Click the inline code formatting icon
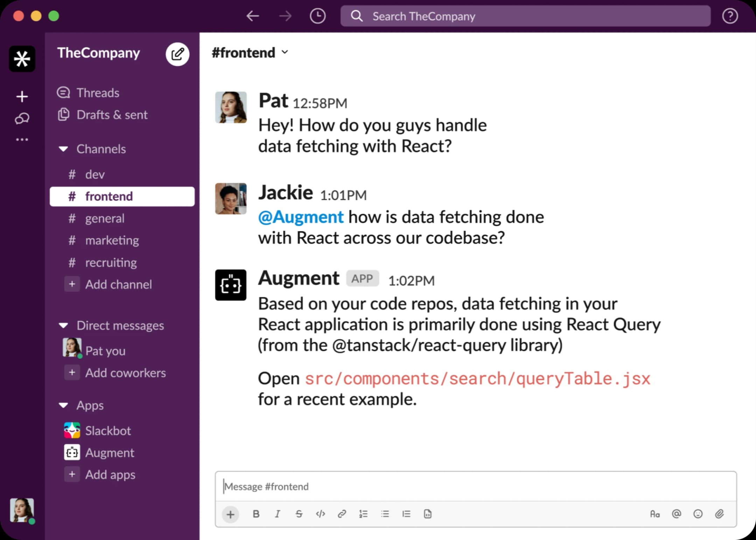Image resolution: width=756 pixels, height=540 pixels. coord(320,514)
